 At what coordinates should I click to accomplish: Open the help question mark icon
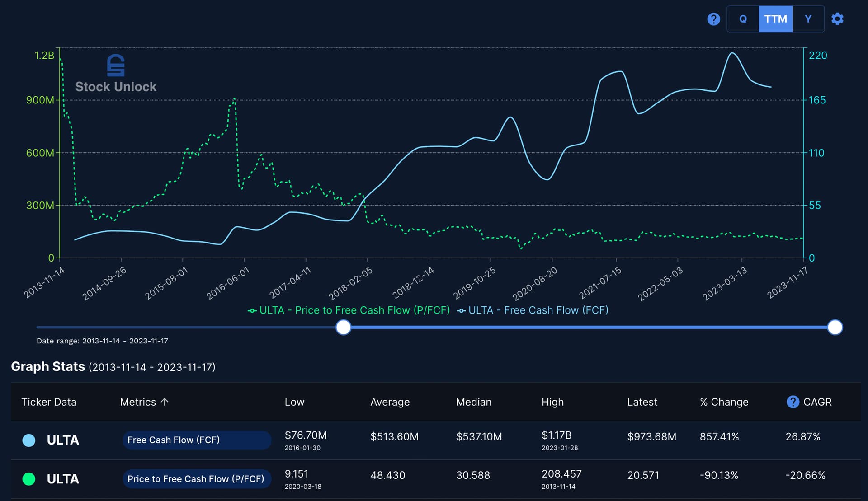click(x=713, y=19)
